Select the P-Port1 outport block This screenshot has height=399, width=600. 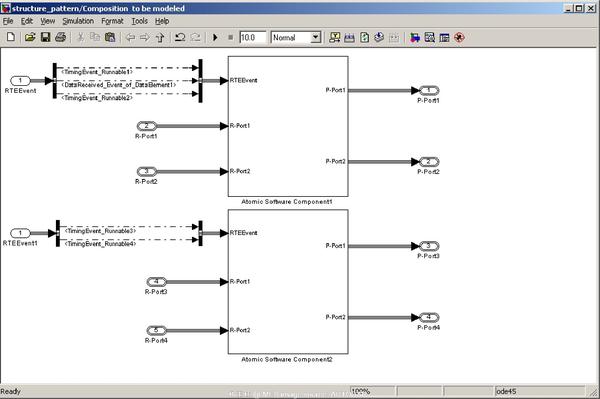tap(429, 91)
